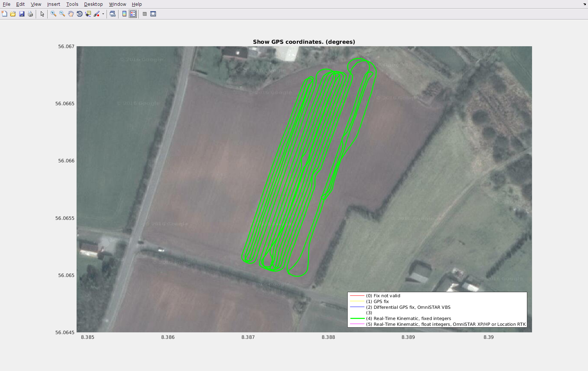
Task: Create a new figure from toolbar
Action: point(4,14)
